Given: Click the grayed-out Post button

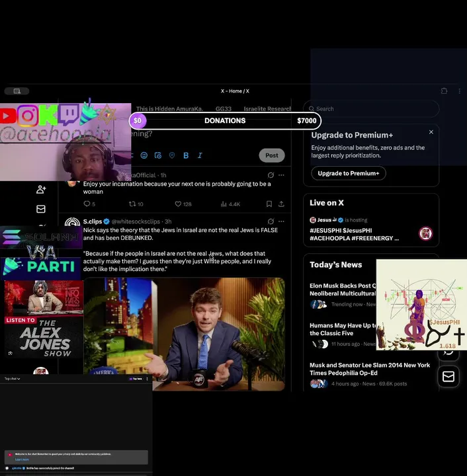Looking at the screenshot, I should point(272,155).
